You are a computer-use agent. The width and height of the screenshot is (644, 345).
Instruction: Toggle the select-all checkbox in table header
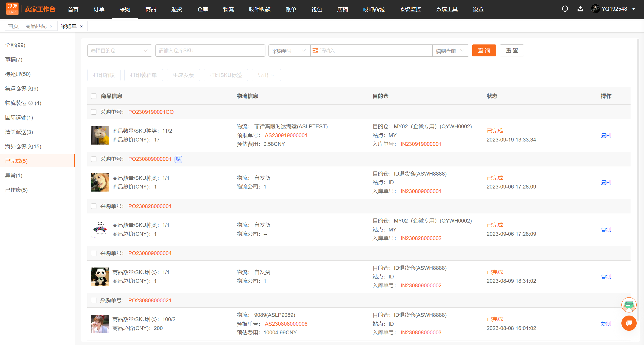[x=94, y=96]
